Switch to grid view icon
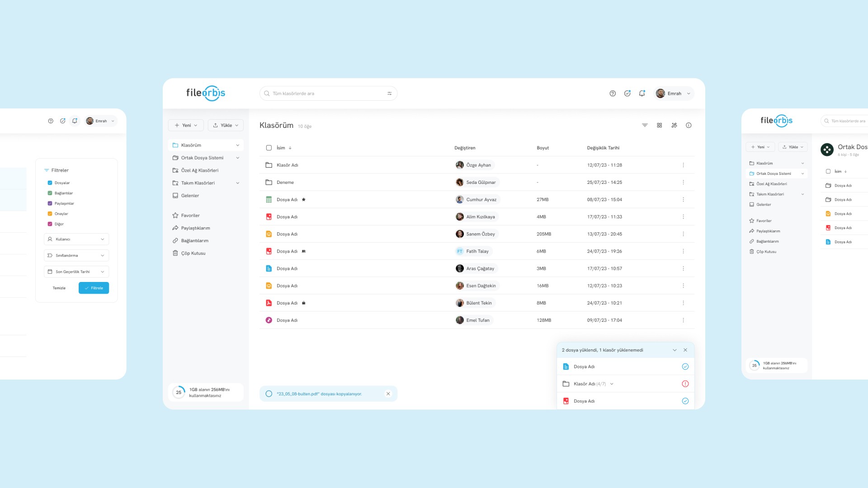868x488 pixels. [x=660, y=125]
